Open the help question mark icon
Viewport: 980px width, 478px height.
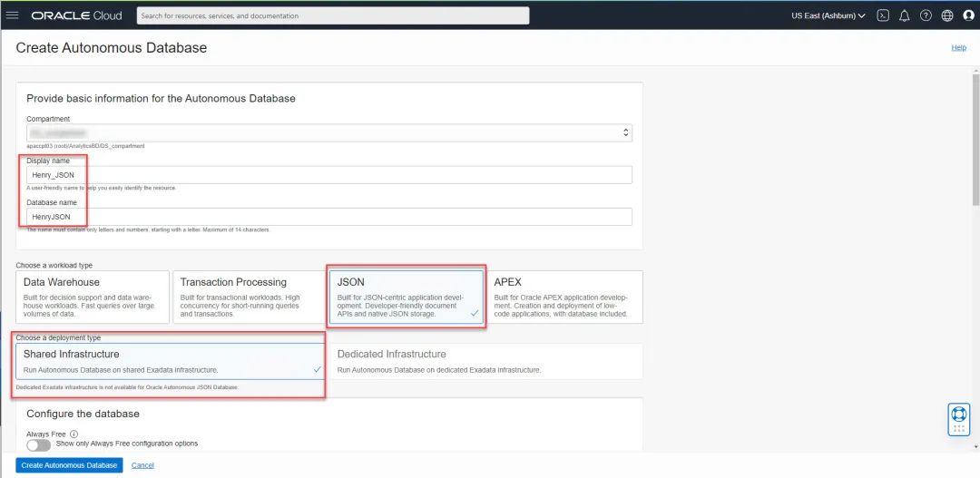click(926, 15)
